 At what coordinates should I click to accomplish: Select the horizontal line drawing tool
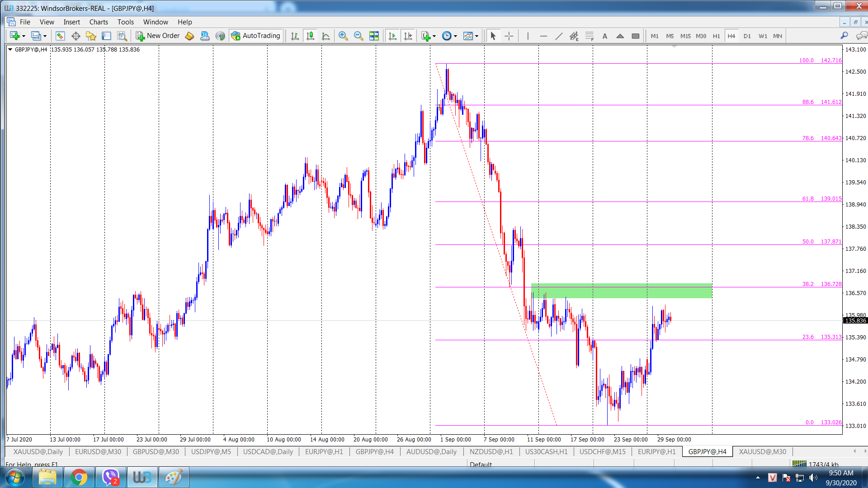point(543,36)
